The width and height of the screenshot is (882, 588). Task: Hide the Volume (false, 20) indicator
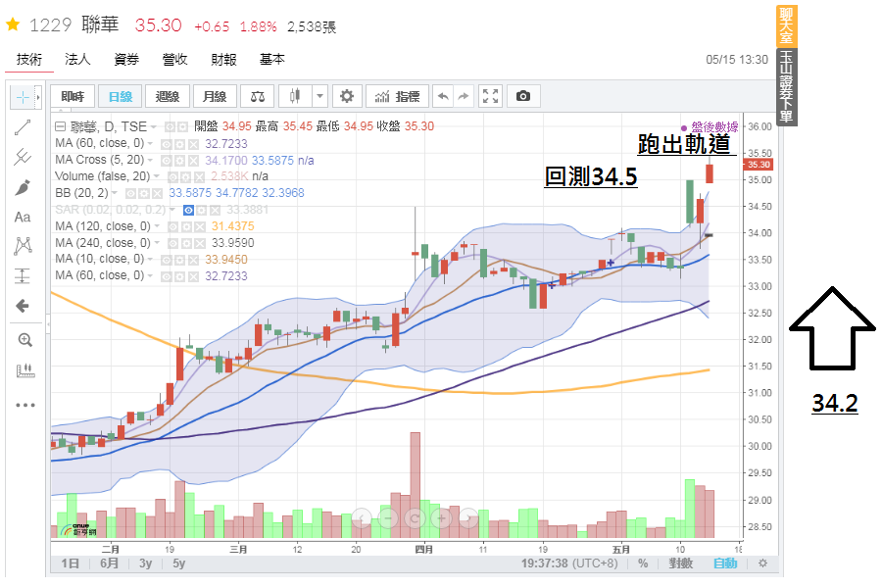pos(174,176)
